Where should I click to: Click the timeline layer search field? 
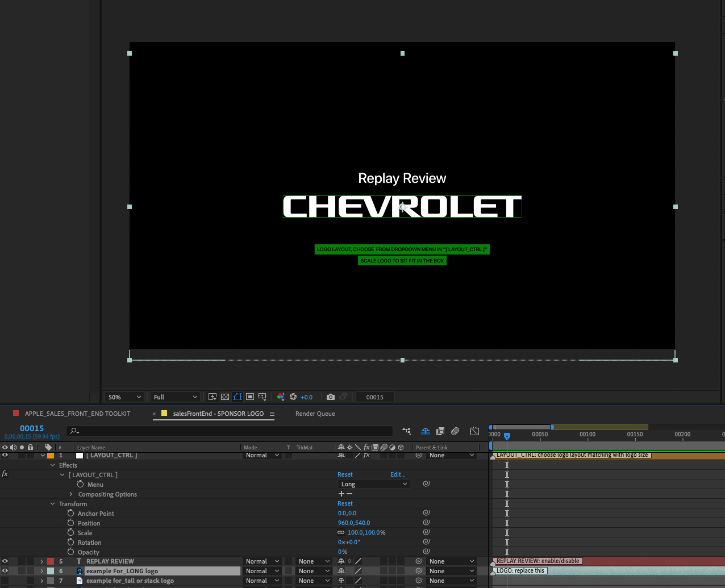230,431
